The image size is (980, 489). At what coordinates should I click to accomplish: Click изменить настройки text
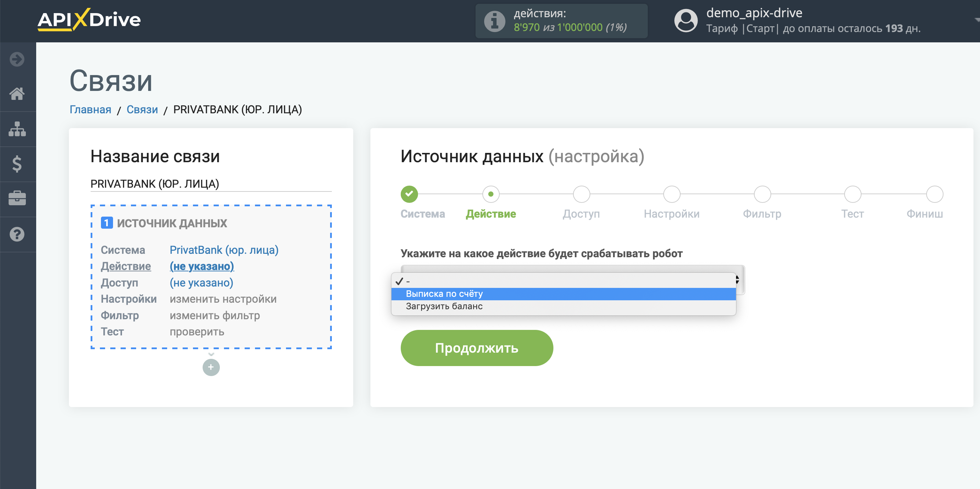pyautogui.click(x=223, y=299)
